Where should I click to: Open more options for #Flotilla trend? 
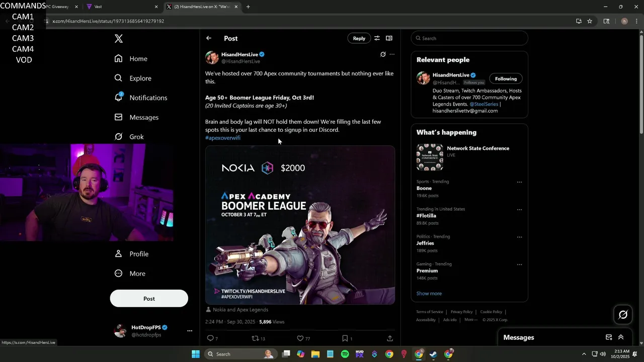(519, 210)
